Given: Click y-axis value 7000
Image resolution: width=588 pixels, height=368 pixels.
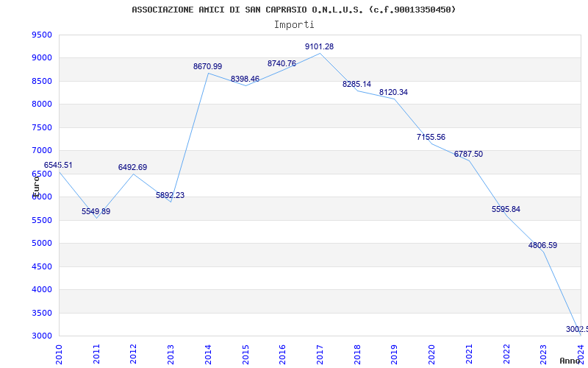Looking at the screenshot, I should [42, 151].
